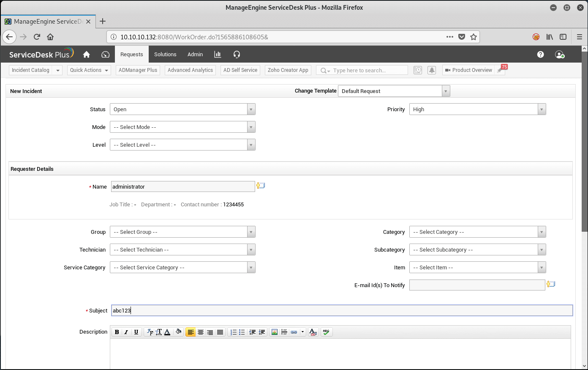Apply bold formatting in description editor
The width and height of the screenshot is (588, 370).
[117, 332]
